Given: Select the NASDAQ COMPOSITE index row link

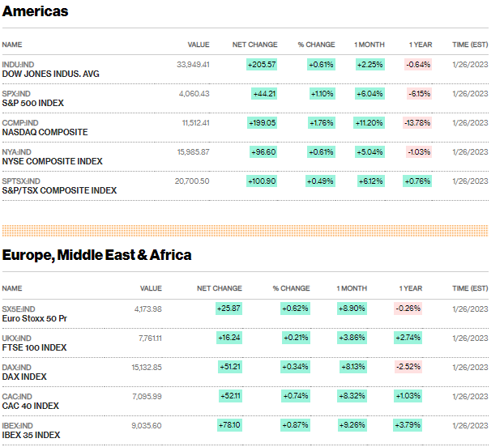Looking at the screenshot, I should coord(43,132).
